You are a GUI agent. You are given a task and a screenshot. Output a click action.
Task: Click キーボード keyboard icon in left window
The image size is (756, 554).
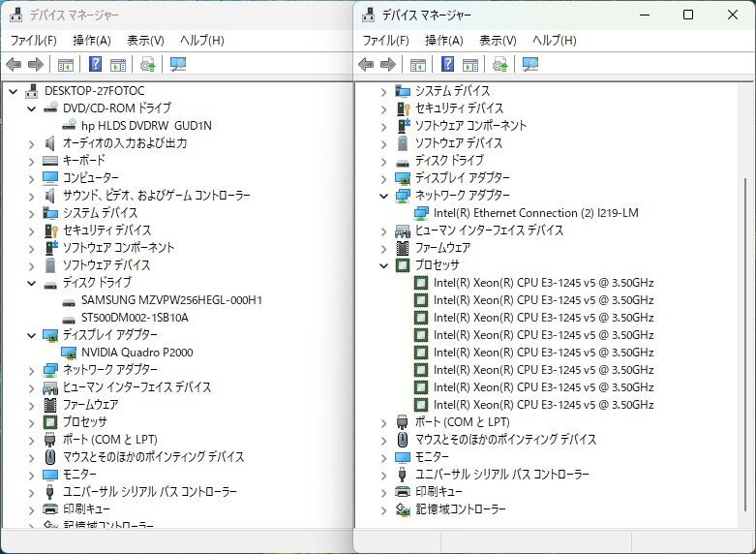pos(50,161)
